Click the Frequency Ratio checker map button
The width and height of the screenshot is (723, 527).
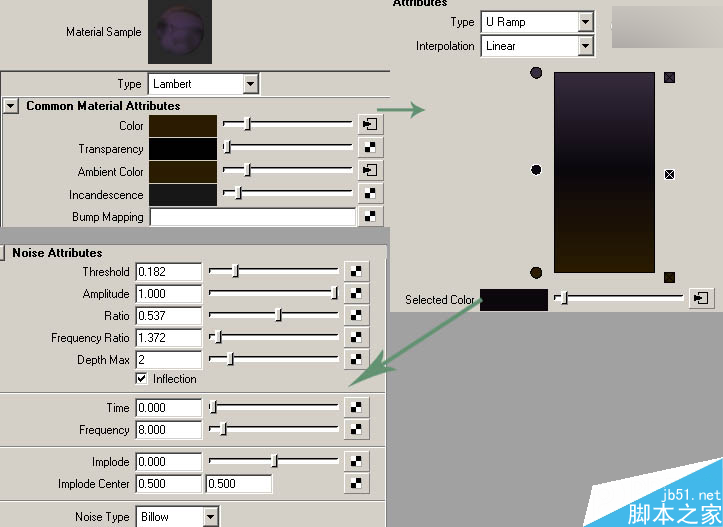[x=356, y=338]
